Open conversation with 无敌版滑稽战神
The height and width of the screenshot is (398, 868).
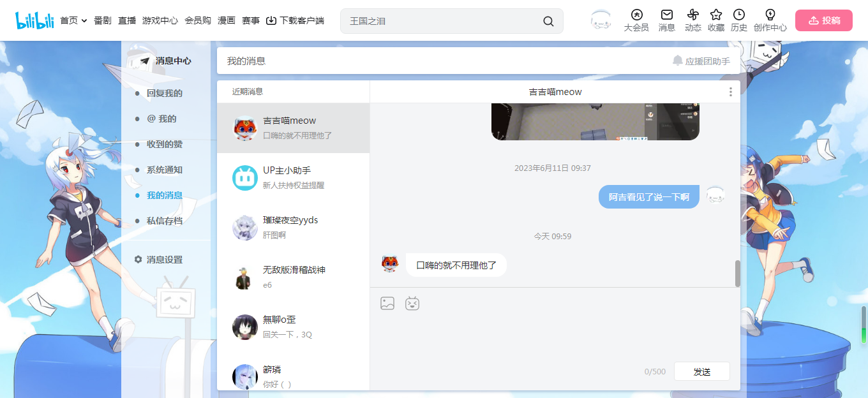point(293,277)
